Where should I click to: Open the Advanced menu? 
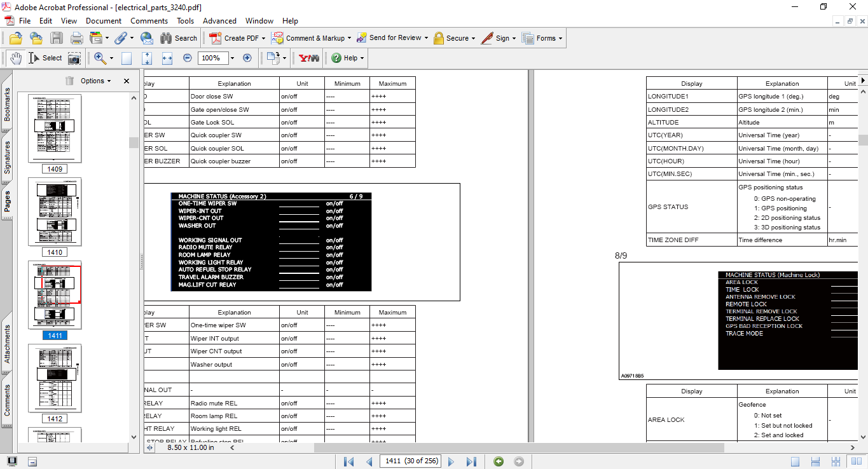[x=219, y=20]
